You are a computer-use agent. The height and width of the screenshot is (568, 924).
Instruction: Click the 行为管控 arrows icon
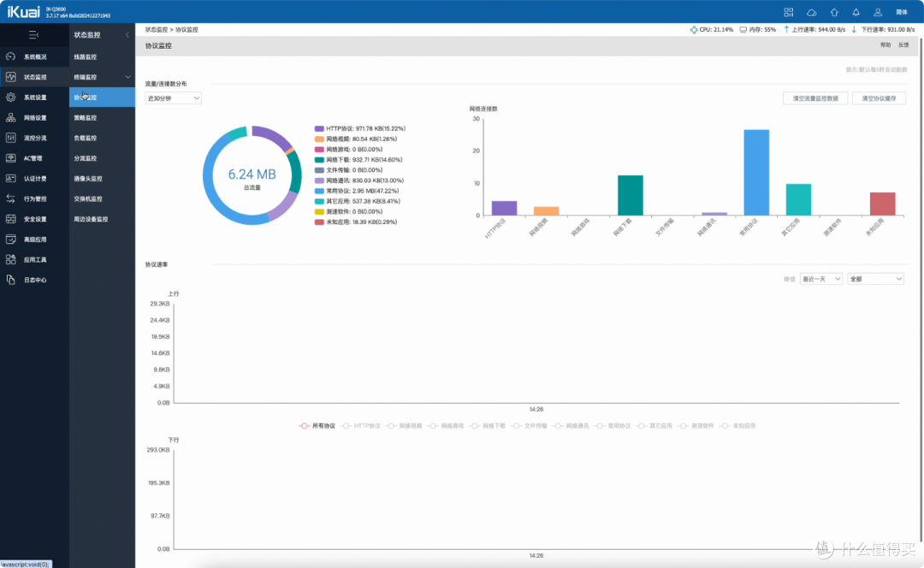(x=10, y=198)
